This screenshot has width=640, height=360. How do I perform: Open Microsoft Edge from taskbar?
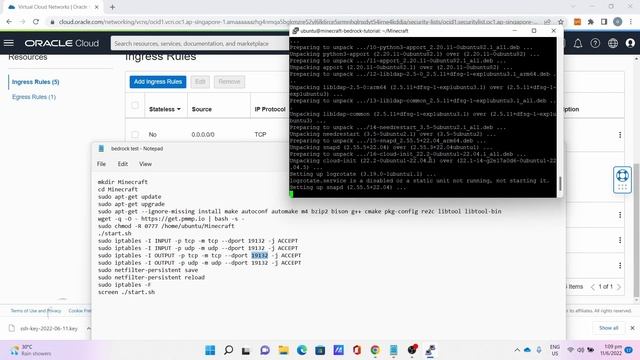coord(302,350)
